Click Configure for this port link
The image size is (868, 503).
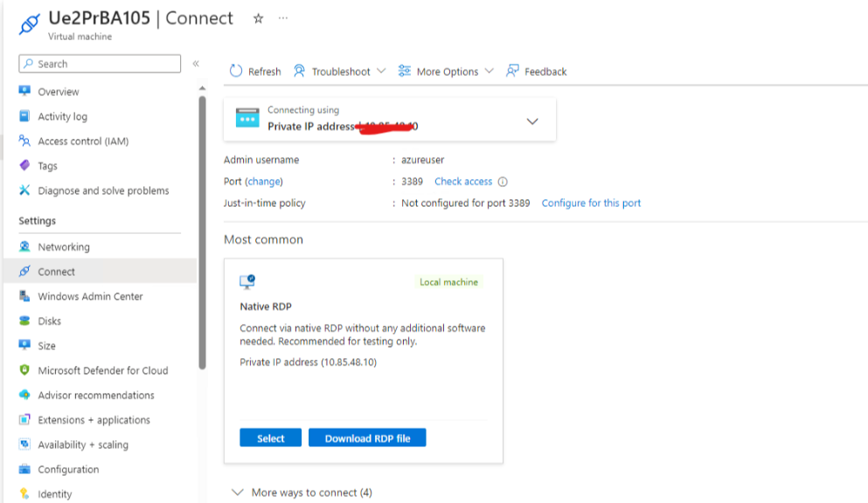[x=591, y=203]
